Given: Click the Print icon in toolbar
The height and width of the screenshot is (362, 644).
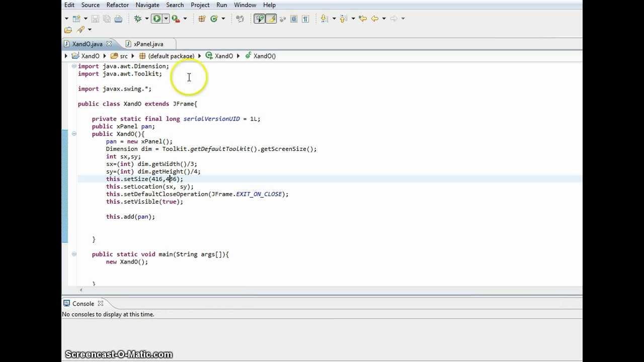Looking at the screenshot, I should [x=118, y=19].
